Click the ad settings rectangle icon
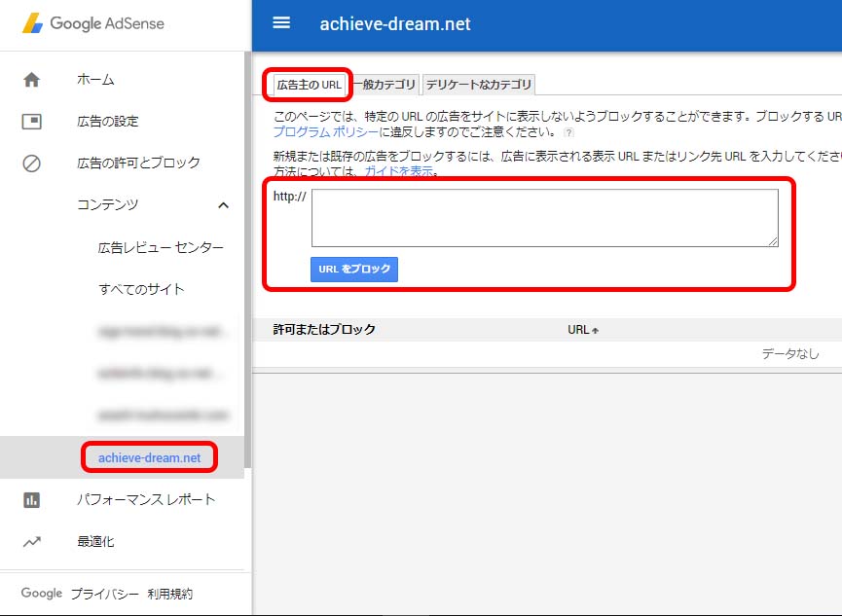This screenshot has width=842, height=616. 32,122
